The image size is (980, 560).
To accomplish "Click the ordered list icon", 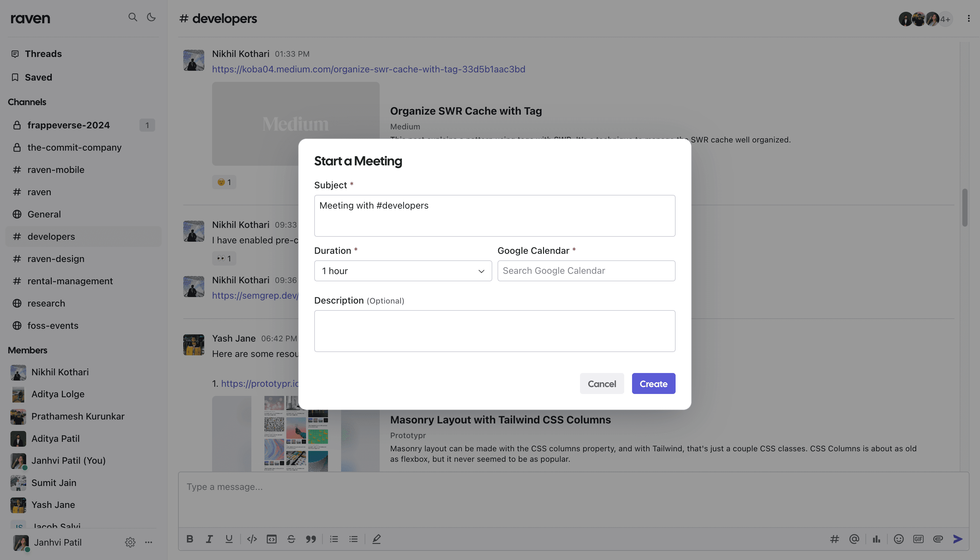I will pyautogui.click(x=333, y=538).
